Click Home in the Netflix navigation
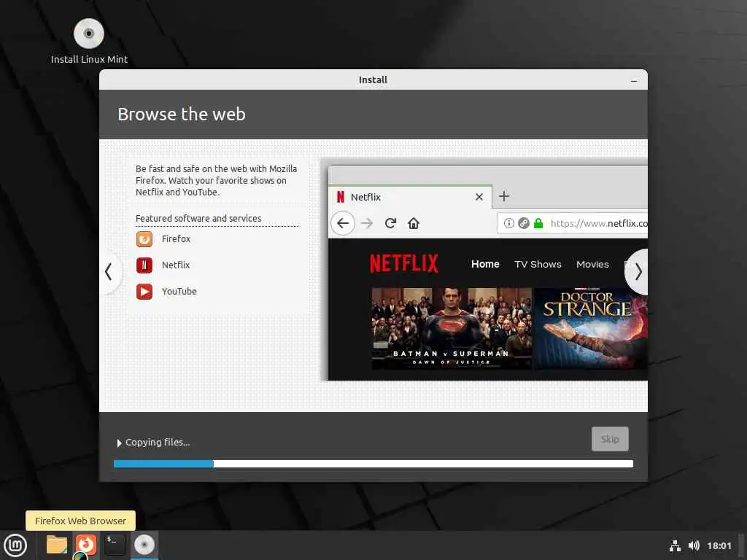The image size is (747, 560). [x=485, y=264]
